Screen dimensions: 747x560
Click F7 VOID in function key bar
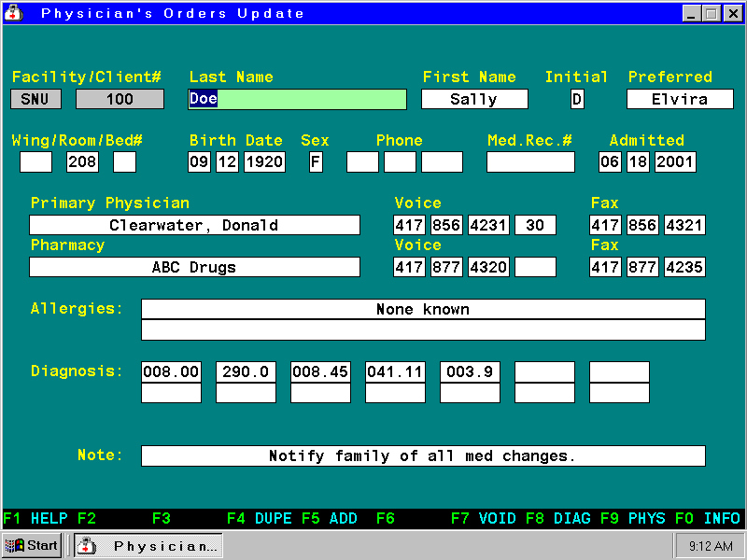click(483, 518)
